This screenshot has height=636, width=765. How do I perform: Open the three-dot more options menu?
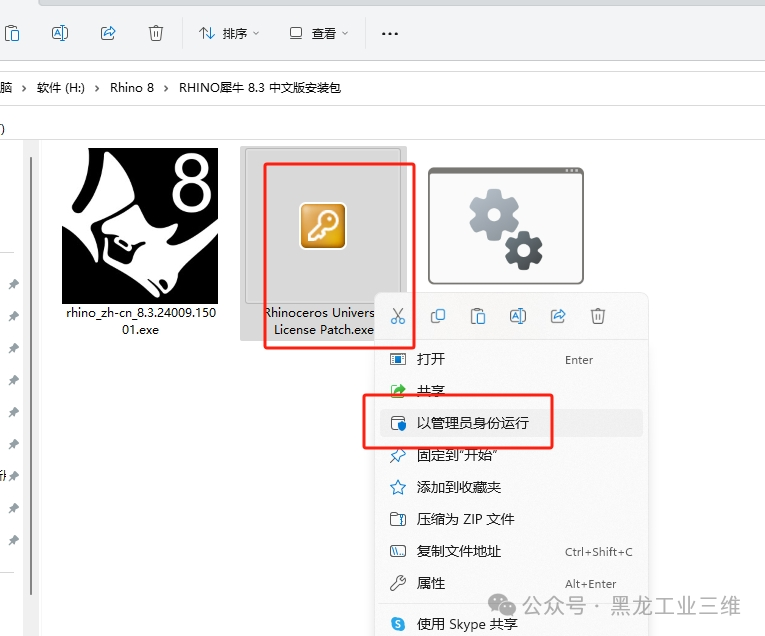pyautogui.click(x=389, y=34)
